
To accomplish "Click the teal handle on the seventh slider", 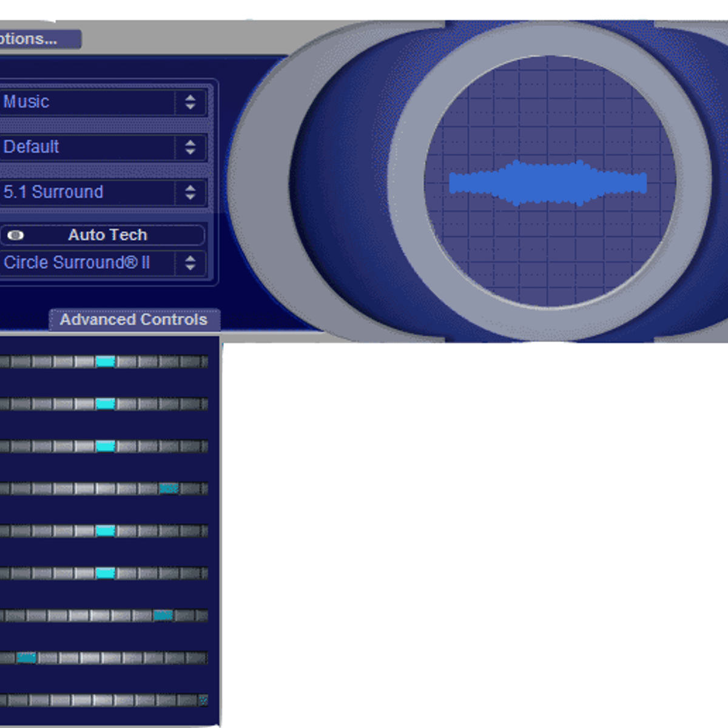I will (x=163, y=616).
